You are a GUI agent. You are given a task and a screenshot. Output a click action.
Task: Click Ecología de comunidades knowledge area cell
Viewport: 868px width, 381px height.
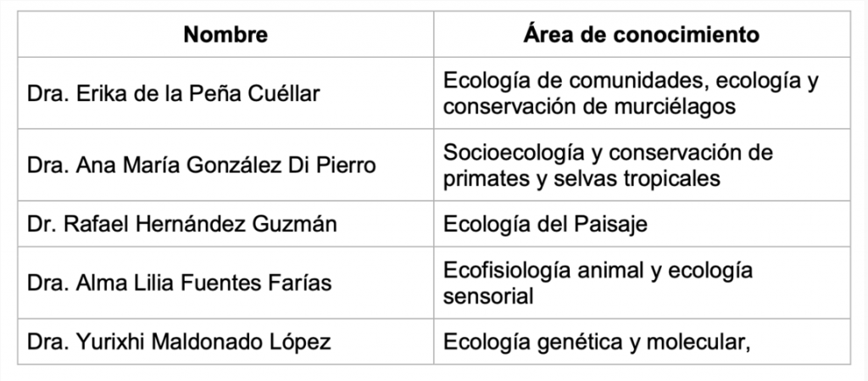(x=642, y=93)
